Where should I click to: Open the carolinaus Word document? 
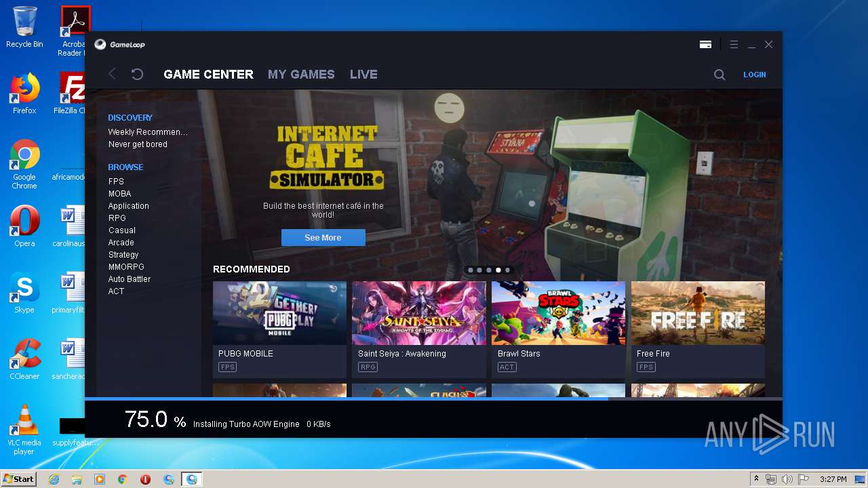[69, 226]
